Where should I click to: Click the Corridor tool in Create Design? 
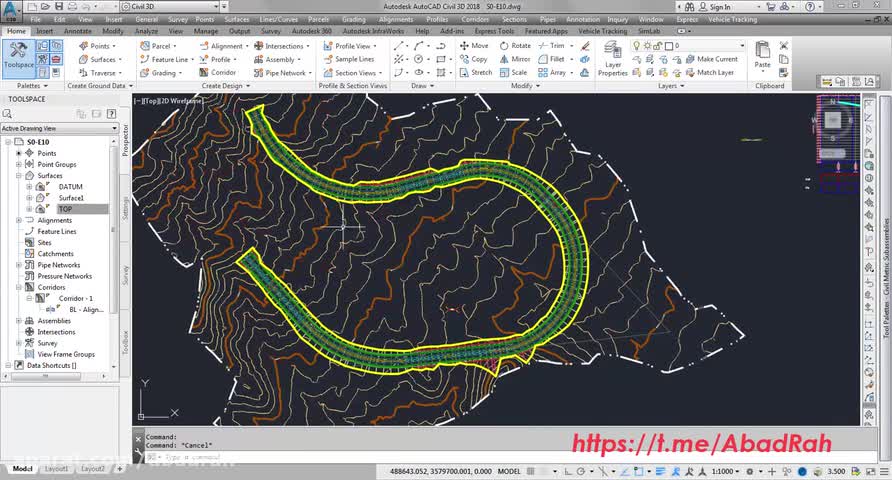tap(218, 73)
